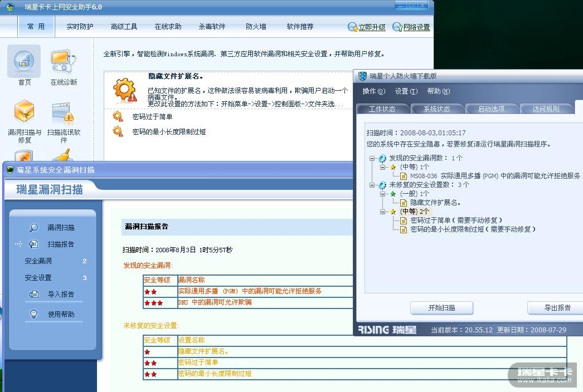Click the firewall window title shield icon
The width and height of the screenshot is (583, 392).
[x=362, y=76]
